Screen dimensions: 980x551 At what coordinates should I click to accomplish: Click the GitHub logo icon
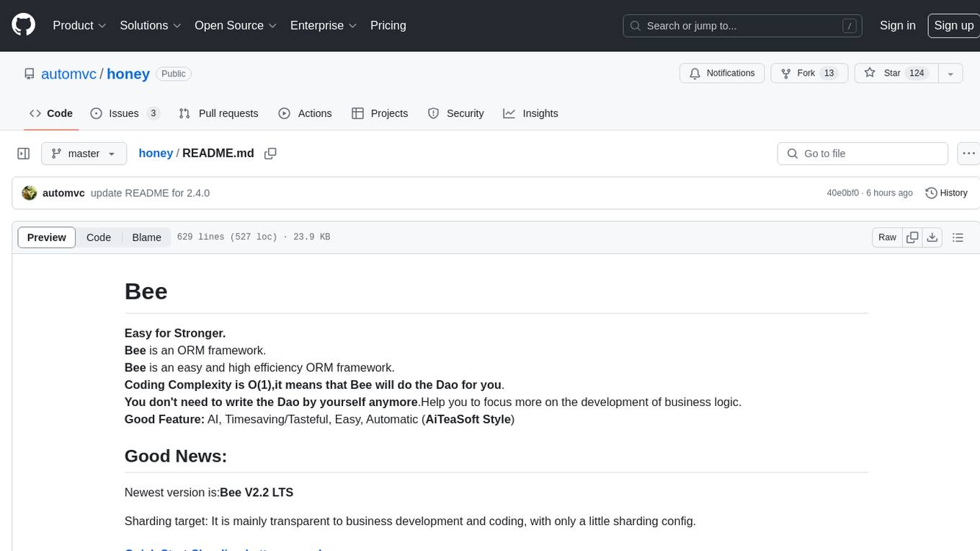click(24, 25)
